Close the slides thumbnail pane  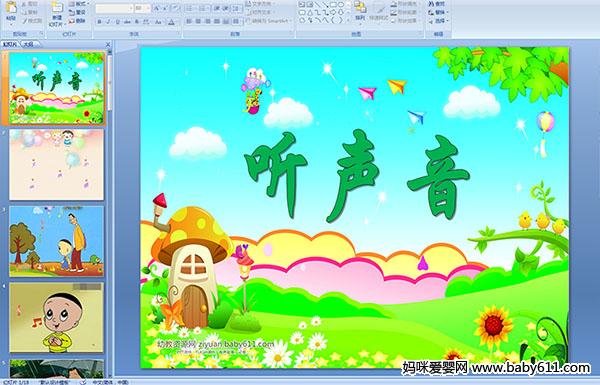tap(108, 44)
